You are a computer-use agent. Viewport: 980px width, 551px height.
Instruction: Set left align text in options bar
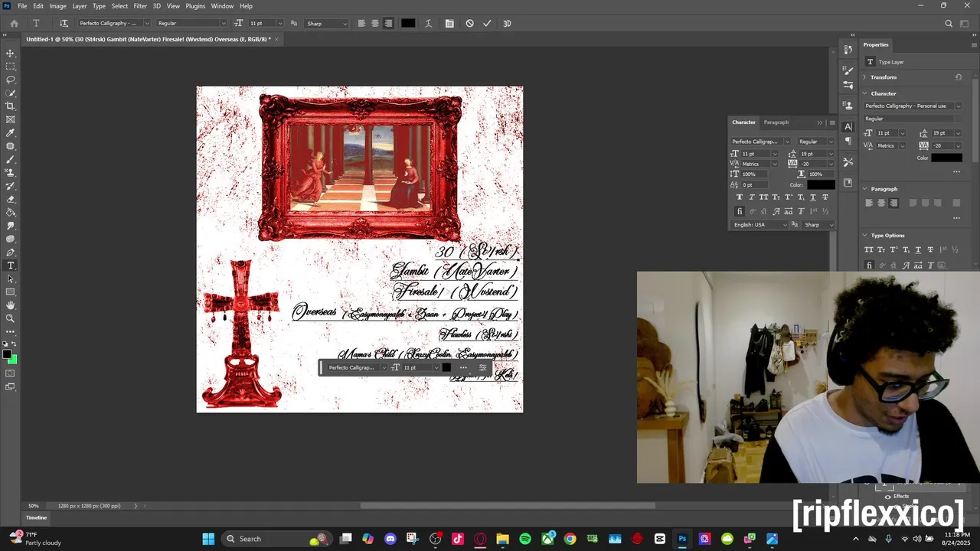click(x=361, y=23)
